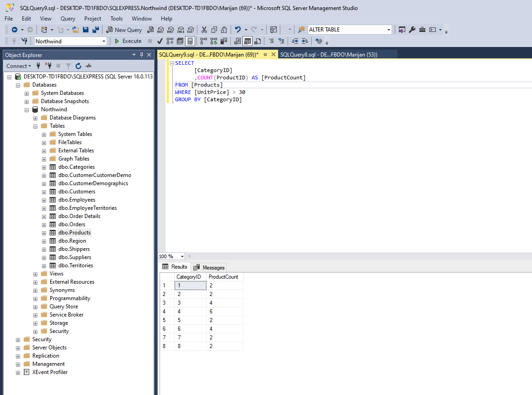Switch output to Results to File

tap(258, 41)
